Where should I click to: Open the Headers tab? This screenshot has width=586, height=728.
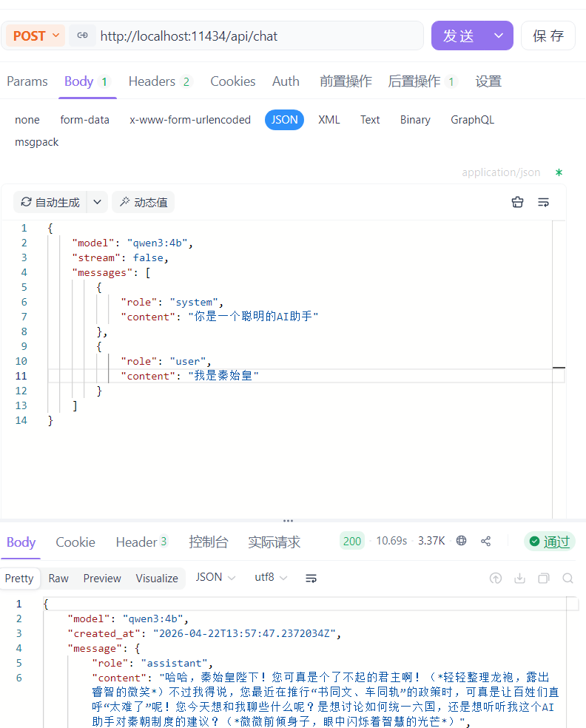point(161,81)
